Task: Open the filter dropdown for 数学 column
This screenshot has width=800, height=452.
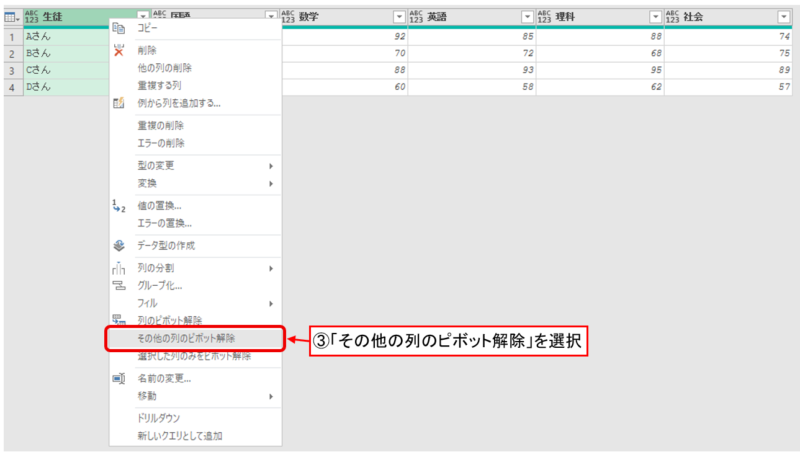Action: [400, 17]
